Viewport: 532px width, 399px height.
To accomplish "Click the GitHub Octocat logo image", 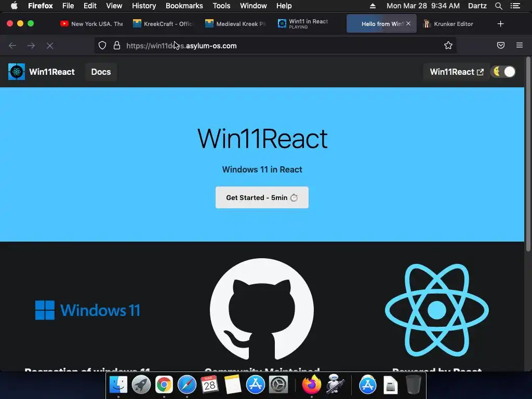I will click(262, 310).
